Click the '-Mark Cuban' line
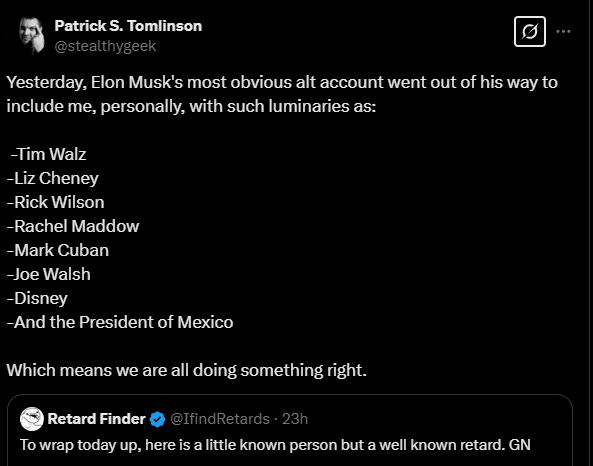 58,250
